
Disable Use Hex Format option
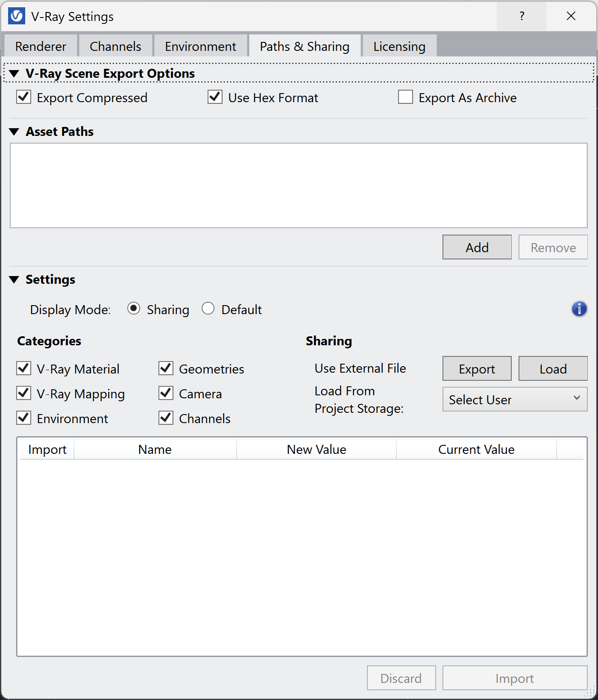click(215, 97)
